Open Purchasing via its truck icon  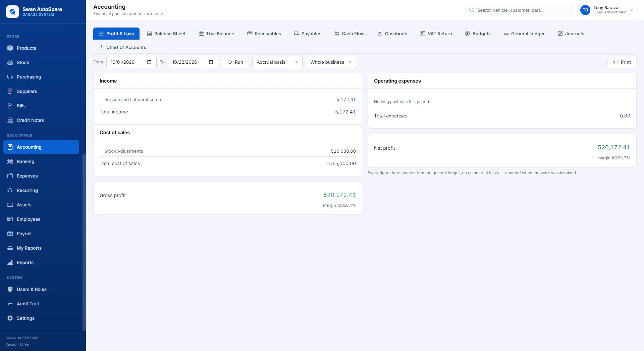click(x=10, y=77)
